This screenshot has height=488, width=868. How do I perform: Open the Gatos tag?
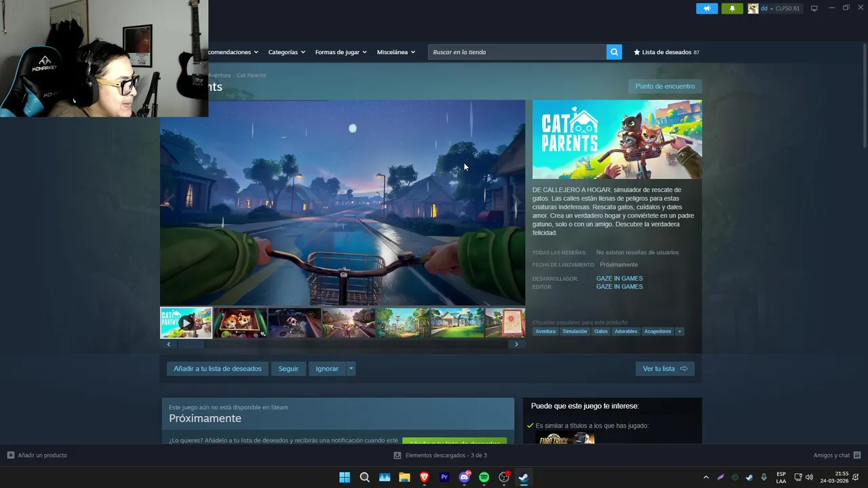click(601, 331)
